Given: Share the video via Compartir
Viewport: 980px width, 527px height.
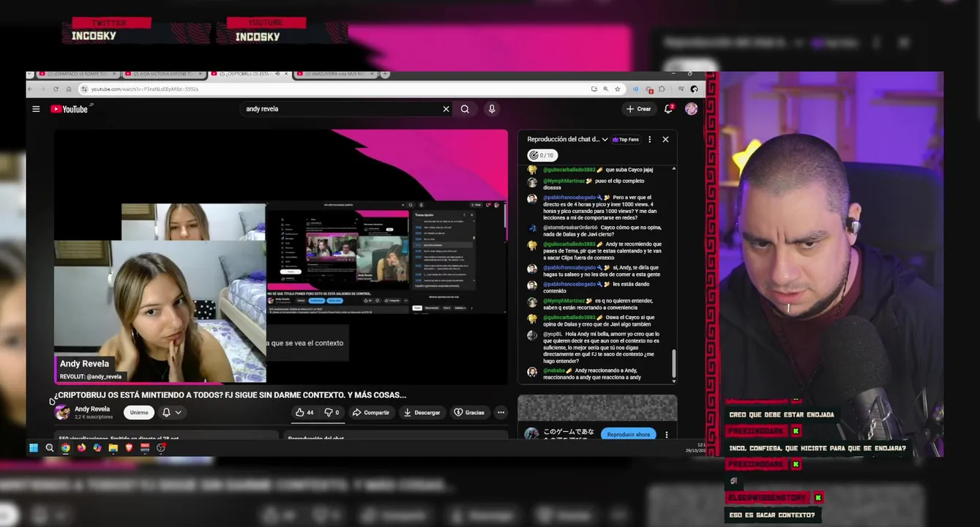Looking at the screenshot, I should pyautogui.click(x=371, y=413).
